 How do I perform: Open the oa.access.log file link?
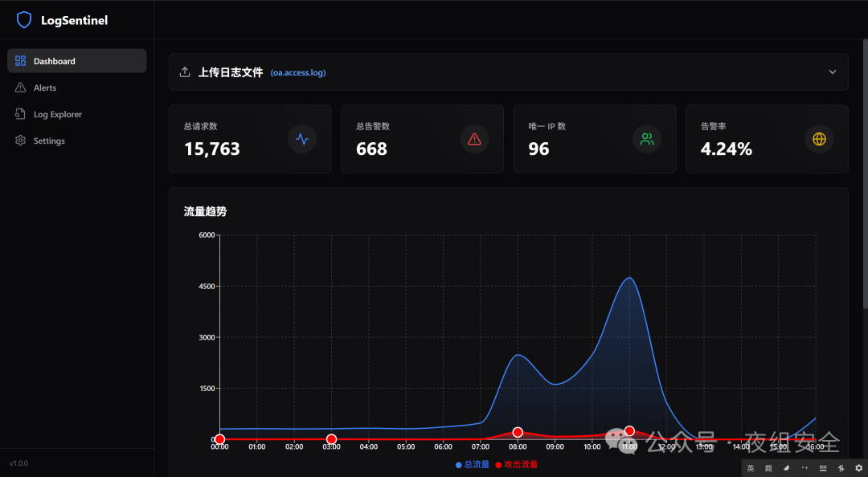tap(298, 72)
